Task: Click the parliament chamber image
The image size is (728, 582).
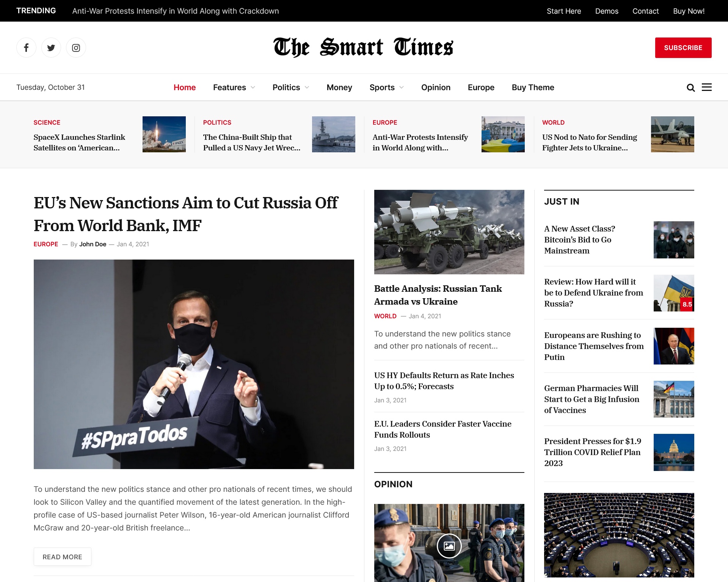Action: [619, 535]
